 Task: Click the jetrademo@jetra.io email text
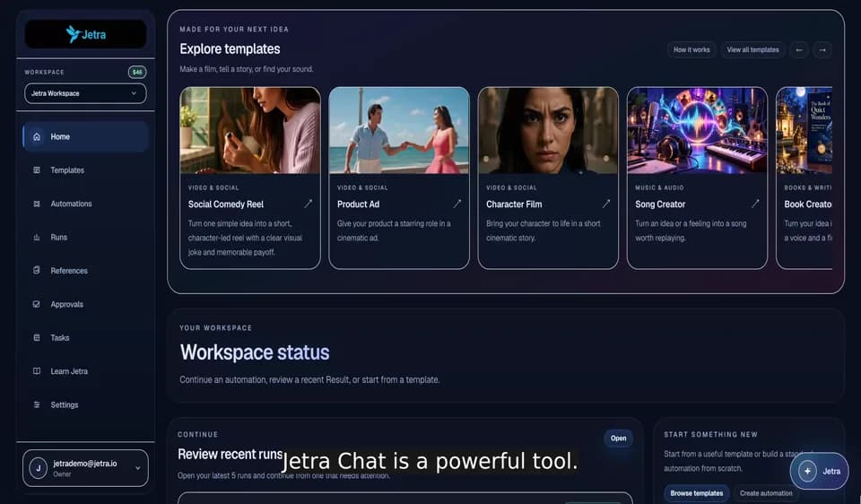point(85,464)
